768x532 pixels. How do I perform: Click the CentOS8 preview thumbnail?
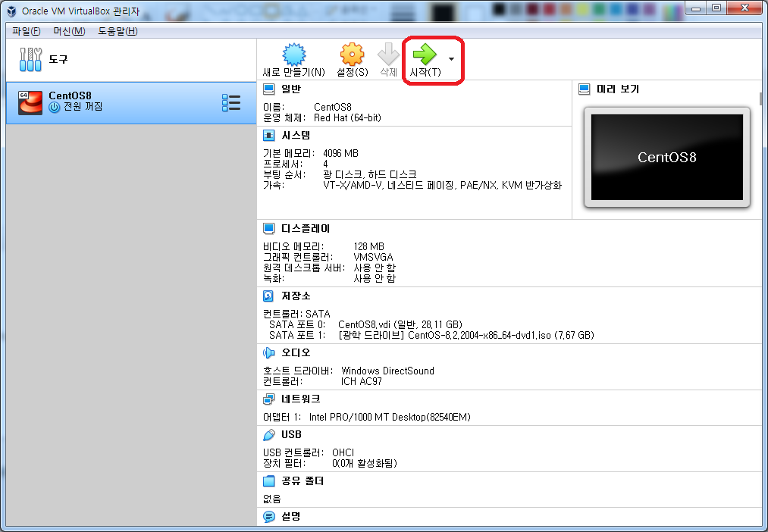click(x=667, y=157)
